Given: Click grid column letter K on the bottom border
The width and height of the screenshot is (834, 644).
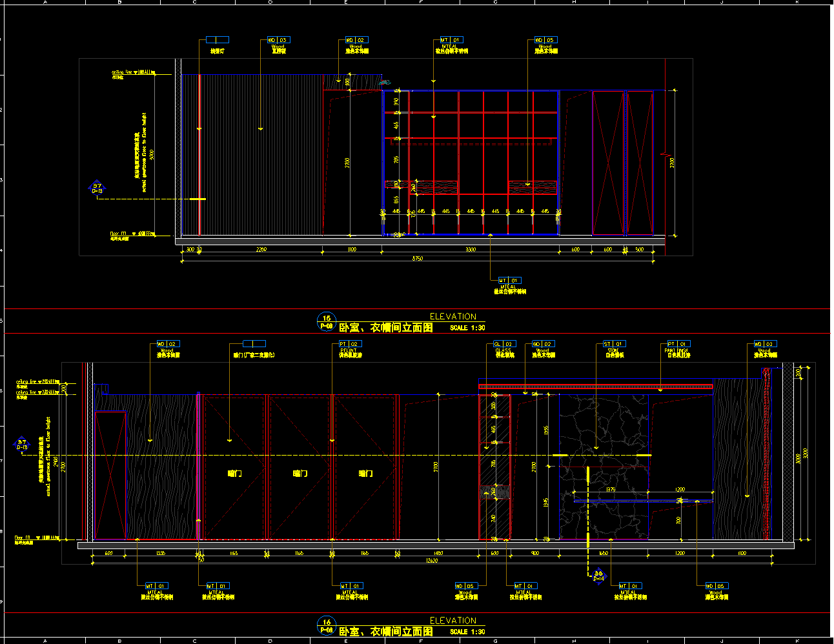Looking at the screenshot, I should click(x=797, y=641).
